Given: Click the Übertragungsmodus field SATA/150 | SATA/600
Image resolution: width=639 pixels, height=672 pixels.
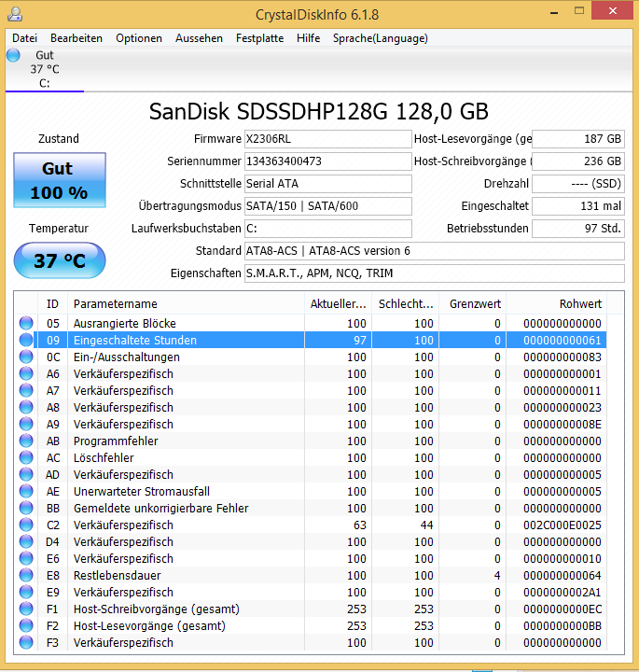Looking at the screenshot, I should pos(328,206).
